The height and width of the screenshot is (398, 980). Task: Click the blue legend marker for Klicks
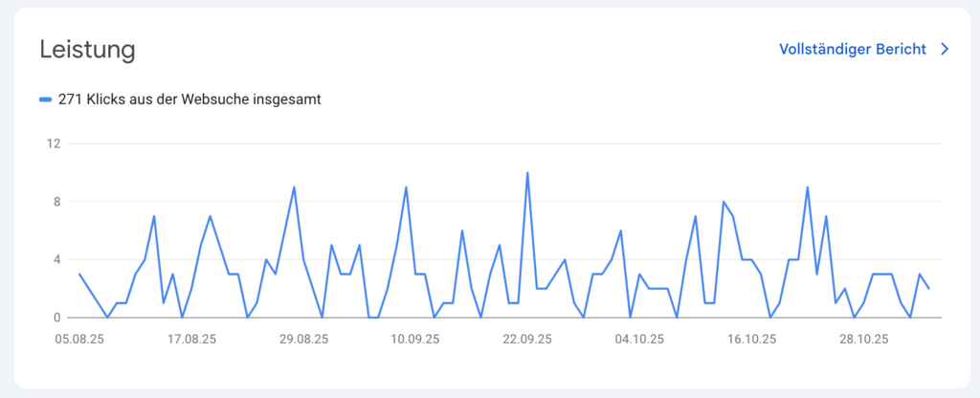click(46, 99)
